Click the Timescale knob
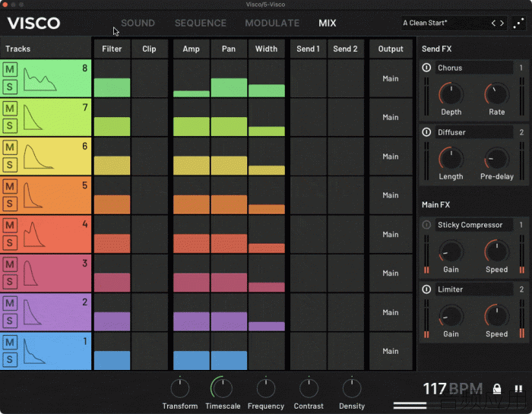Viewport: 532px width, 414px height. (x=223, y=388)
